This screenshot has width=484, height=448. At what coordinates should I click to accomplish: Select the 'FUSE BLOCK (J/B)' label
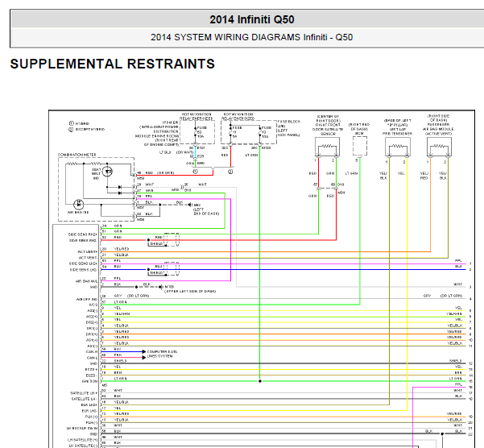[x=289, y=124]
